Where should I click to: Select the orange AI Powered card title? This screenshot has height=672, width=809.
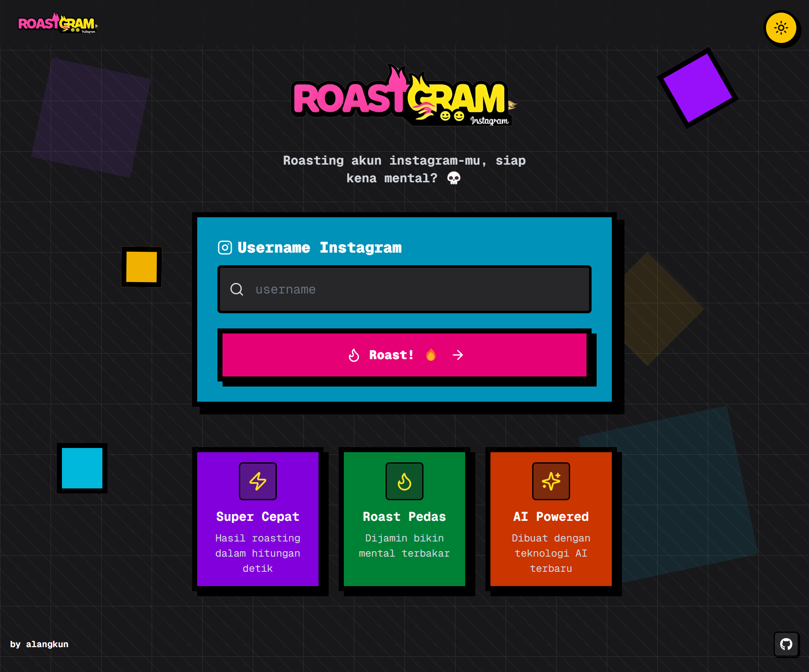pyautogui.click(x=551, y=517)
